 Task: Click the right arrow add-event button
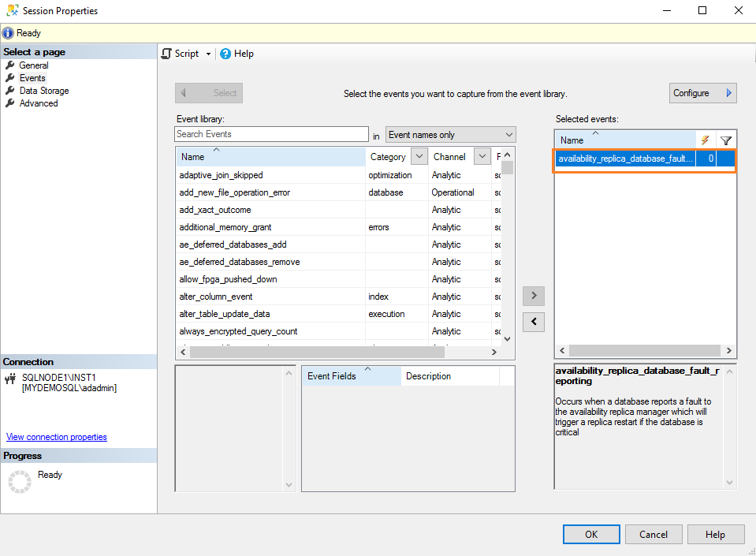coord(534,296)
